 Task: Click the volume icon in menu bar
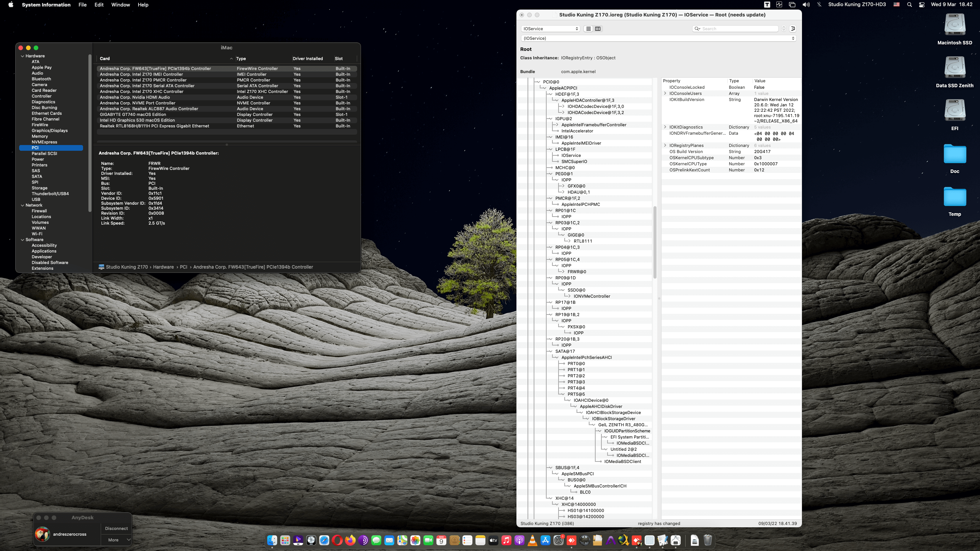coord(806,5)
